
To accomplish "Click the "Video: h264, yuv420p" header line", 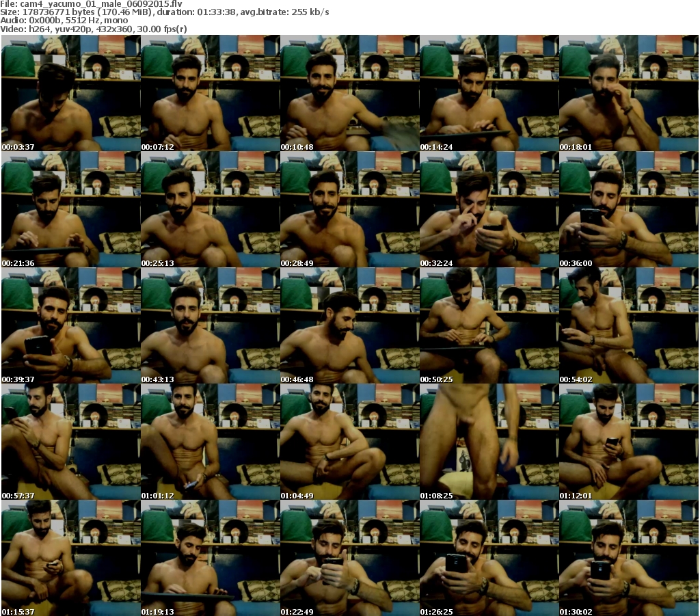I will (93, 29).
